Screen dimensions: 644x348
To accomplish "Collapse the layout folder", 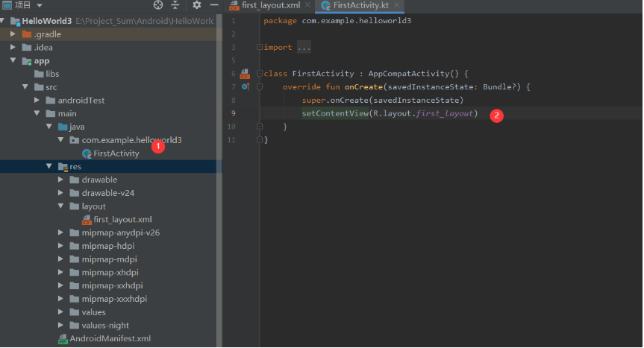I will [x=60, y=206].
